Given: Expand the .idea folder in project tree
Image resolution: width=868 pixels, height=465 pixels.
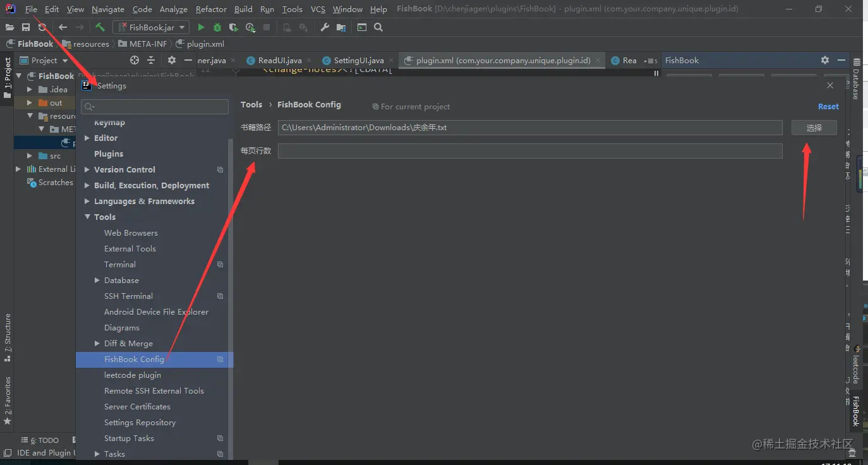Looking at the screenshot, I should 30,89.
